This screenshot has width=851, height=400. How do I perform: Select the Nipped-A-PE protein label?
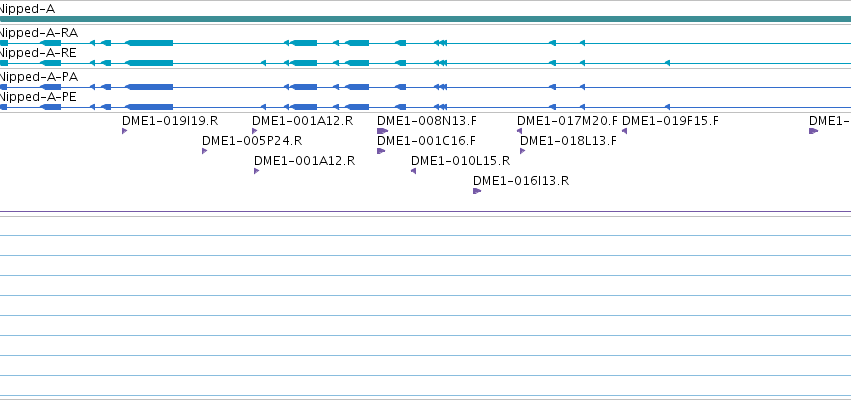38,97
